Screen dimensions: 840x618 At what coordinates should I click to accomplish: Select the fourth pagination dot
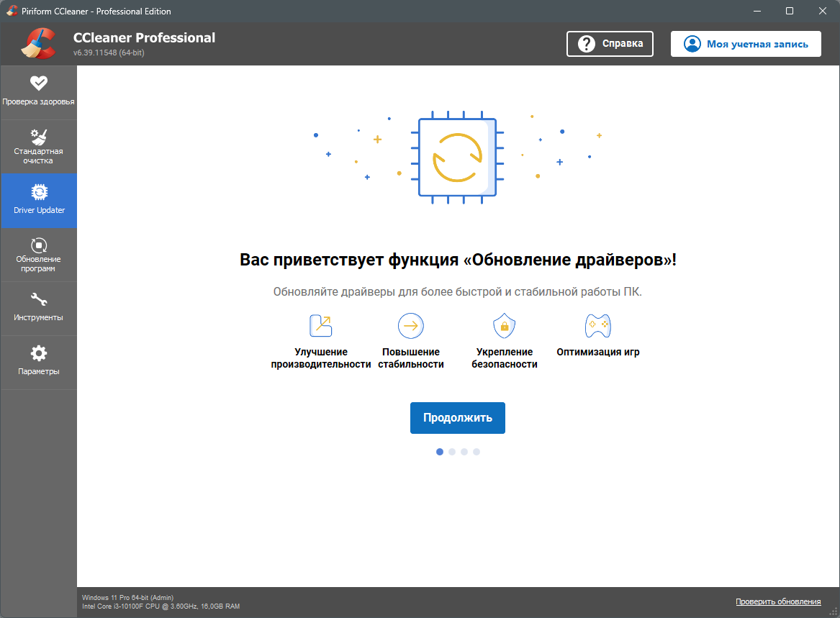477,452
